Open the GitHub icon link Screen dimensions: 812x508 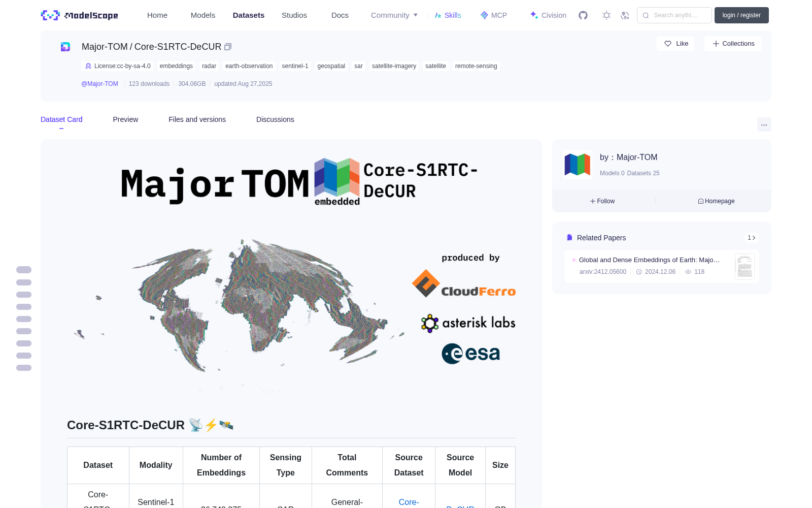[583, 15]
